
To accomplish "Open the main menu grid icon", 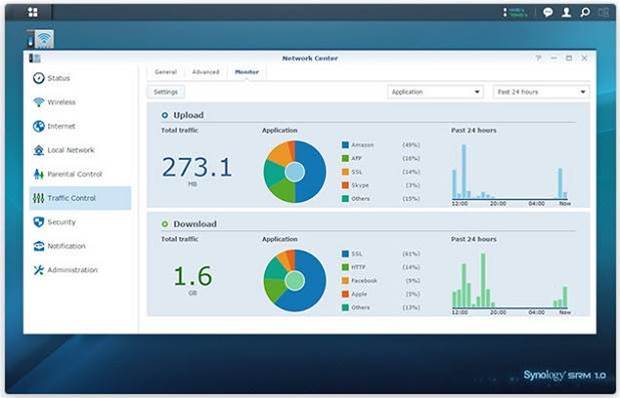I will coord(33,12).
